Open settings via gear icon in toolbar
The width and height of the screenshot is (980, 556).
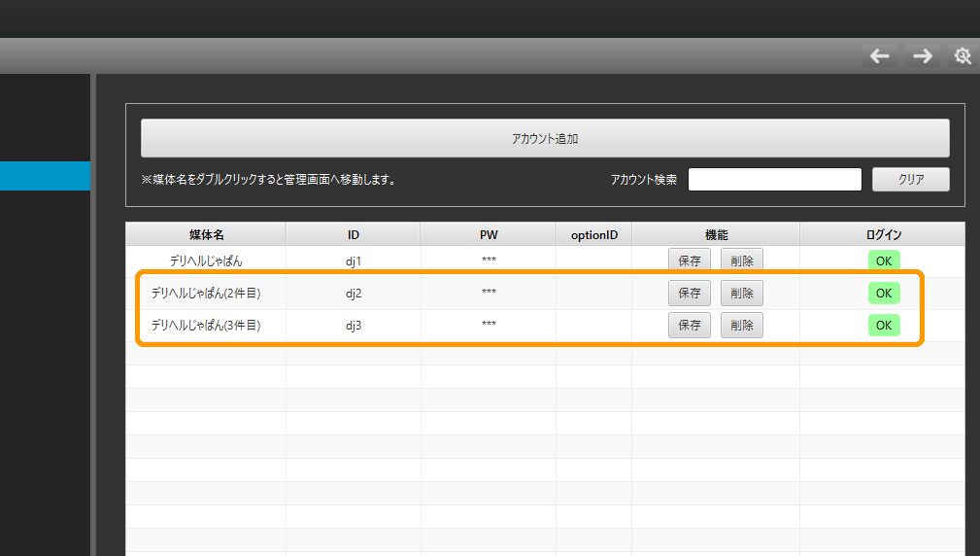pos(963,56)
